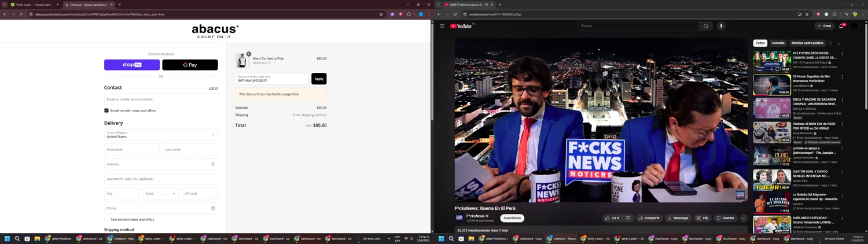
Task: Select the Todos filter chip
Action: 760,43
